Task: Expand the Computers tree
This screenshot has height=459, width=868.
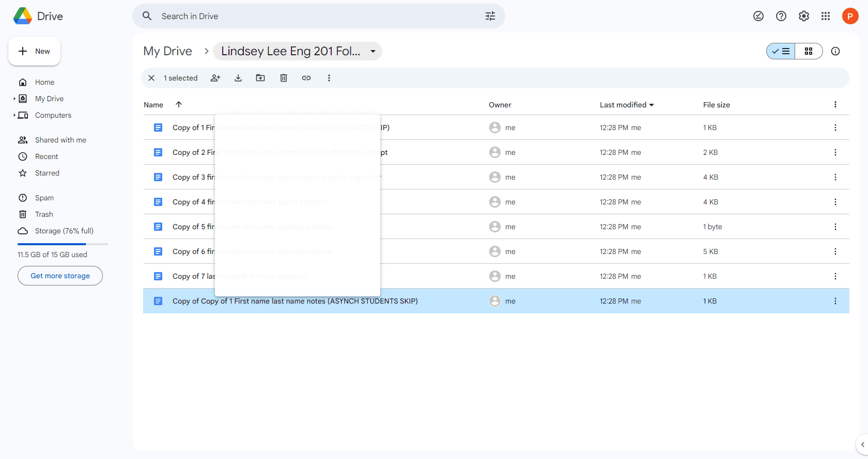Action: [x=14, y=115]
